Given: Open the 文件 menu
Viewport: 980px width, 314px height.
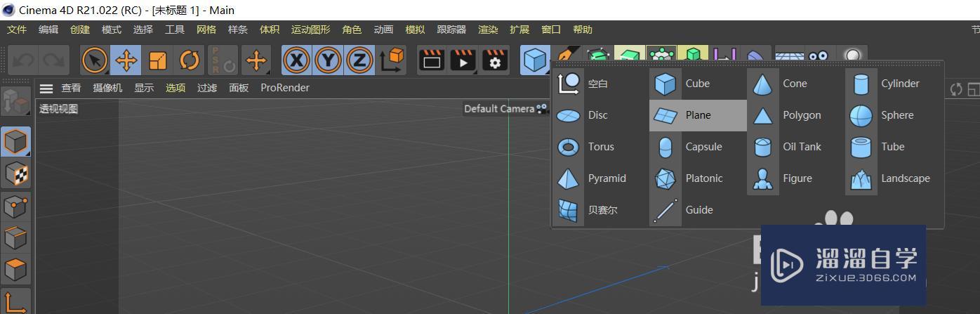Looking at the screenshot, I should [x=17, y=30].
